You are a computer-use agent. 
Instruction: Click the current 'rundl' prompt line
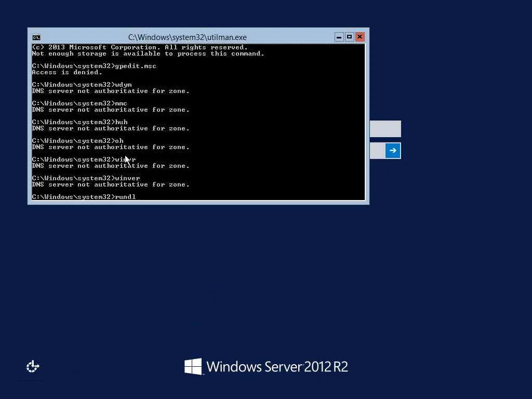pos(84,197)
